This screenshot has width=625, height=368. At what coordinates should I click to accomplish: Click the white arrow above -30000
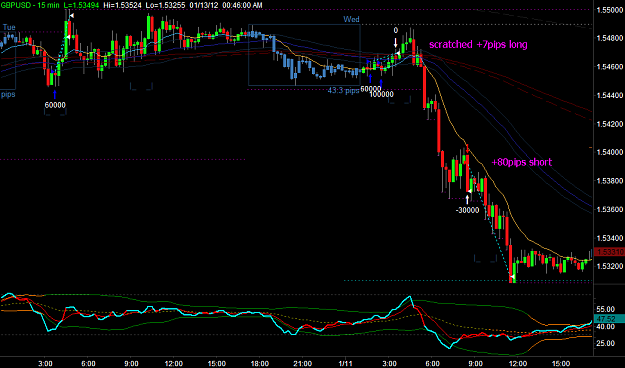point(468,199)
